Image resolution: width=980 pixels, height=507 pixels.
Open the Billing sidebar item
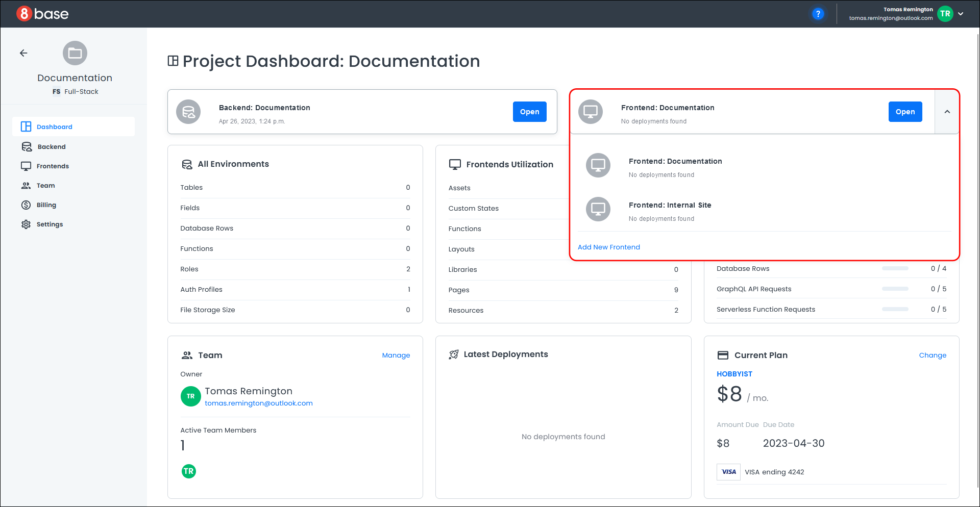46,205
